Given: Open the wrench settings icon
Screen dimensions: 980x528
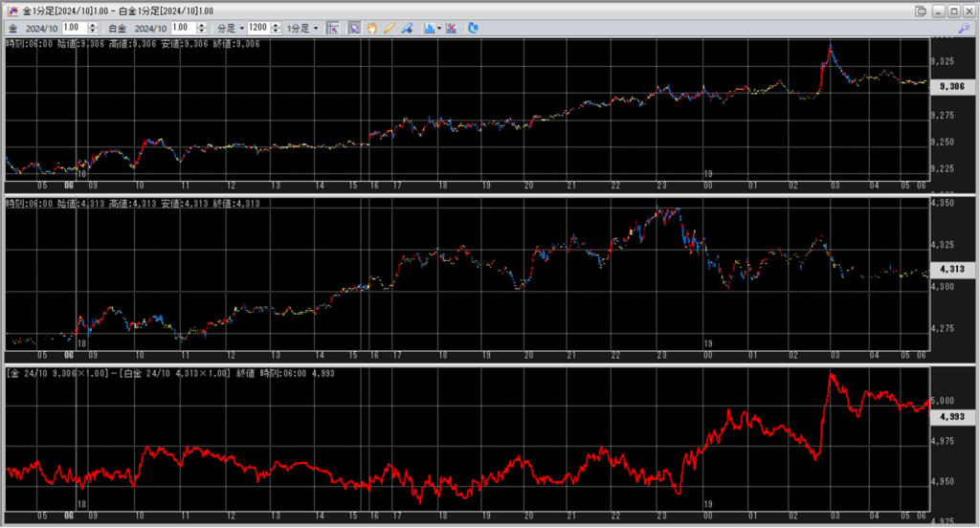Looking at the screenshot, I should pyautogui.click(x=963, y=28).
